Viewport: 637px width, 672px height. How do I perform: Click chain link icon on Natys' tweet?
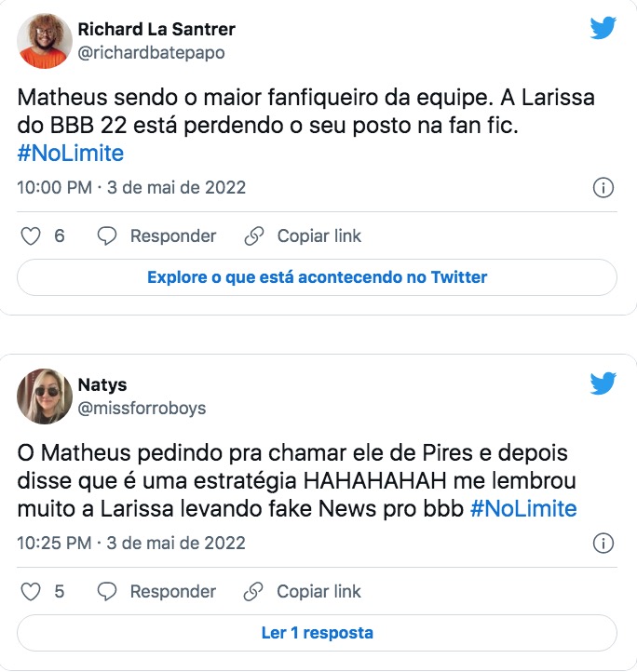(x=254, y=591)
